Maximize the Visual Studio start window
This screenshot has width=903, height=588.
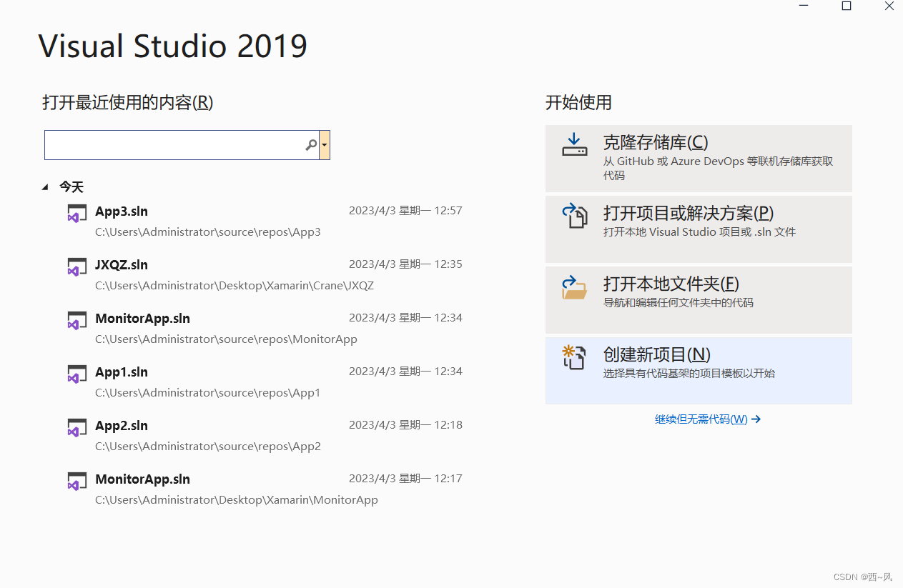(x=847, y=6)
